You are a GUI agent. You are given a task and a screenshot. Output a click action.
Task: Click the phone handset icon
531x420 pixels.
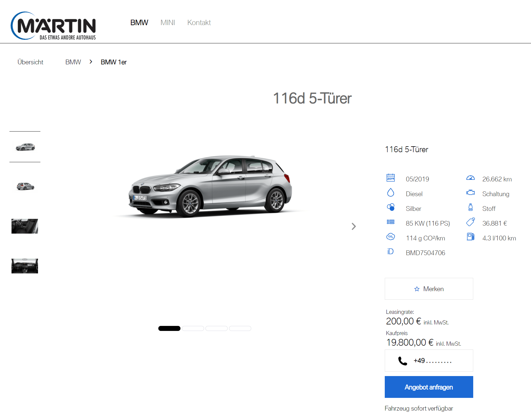tap(402, 361)
